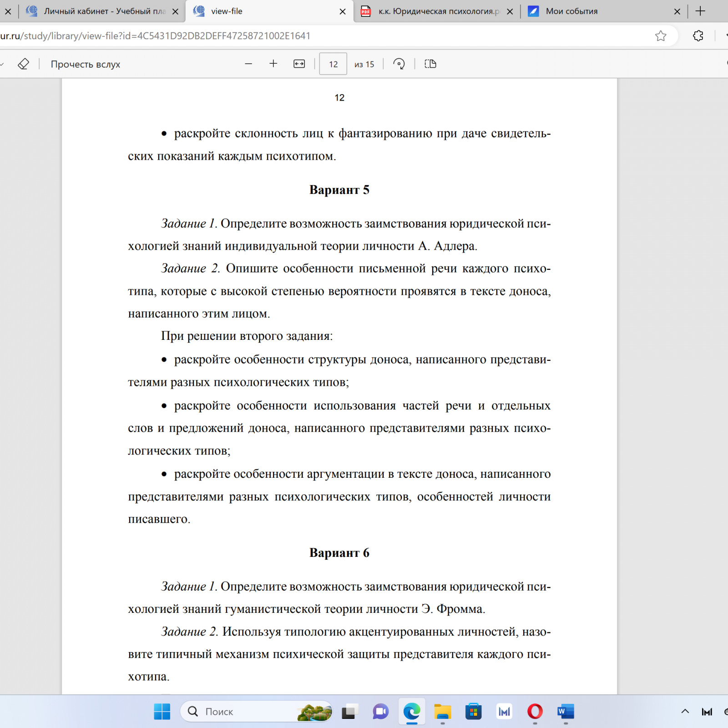Open Microsoft Word from taskbar
The width and height of the screenshot is (728, 728).
[x=566, y=712]
